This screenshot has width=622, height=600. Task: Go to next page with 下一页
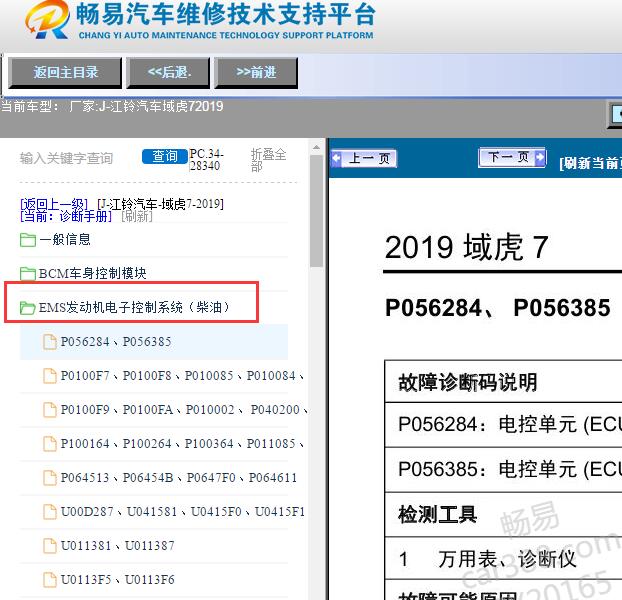(512, 157)
